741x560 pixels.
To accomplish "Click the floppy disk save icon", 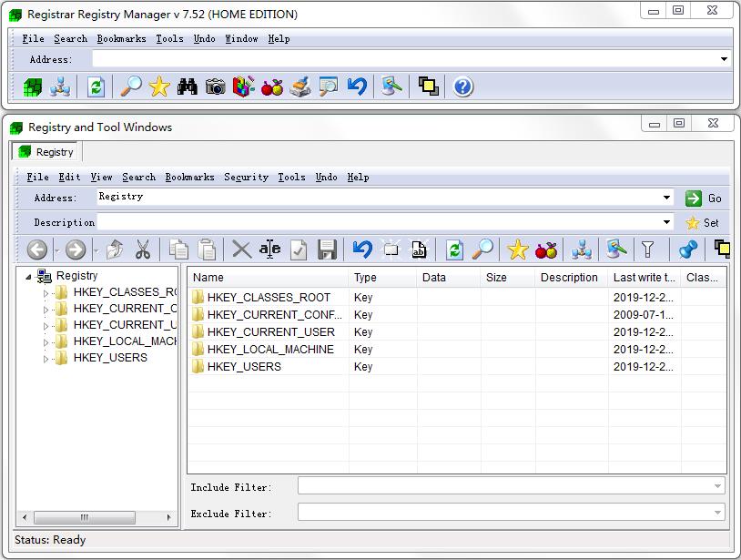I will click(327, 249).
